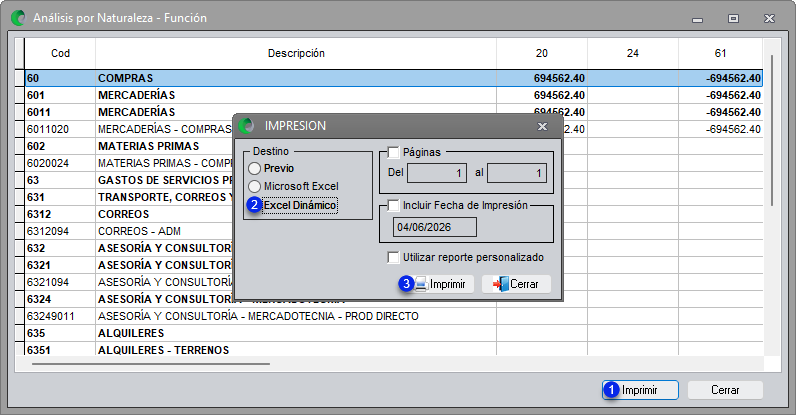Click the 'al' page number field
796x415 pixels.
(x=517, y=173)
